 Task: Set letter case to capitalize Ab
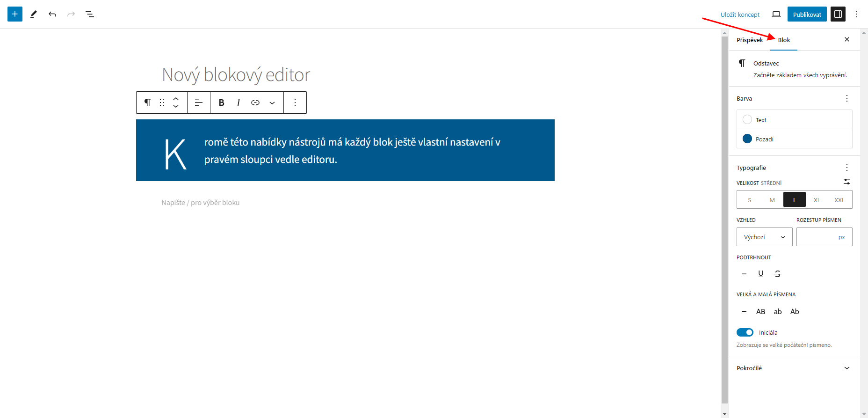point(795,311)
